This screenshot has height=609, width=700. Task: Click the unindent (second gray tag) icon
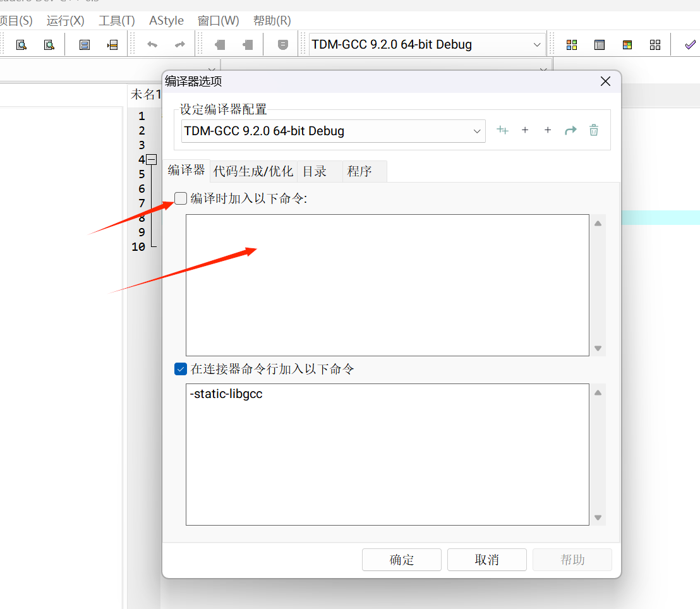pyautogui.click(x=248, y=45)
